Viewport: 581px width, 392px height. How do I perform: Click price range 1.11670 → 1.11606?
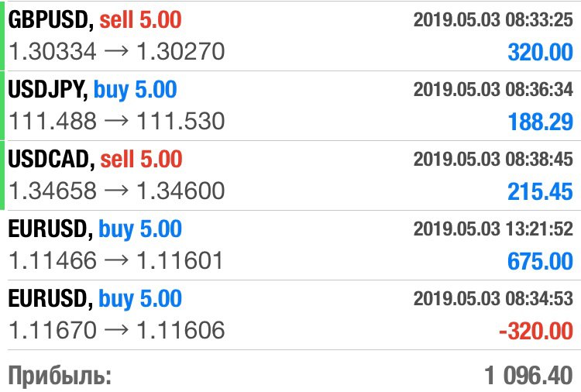tap(116, 330)
